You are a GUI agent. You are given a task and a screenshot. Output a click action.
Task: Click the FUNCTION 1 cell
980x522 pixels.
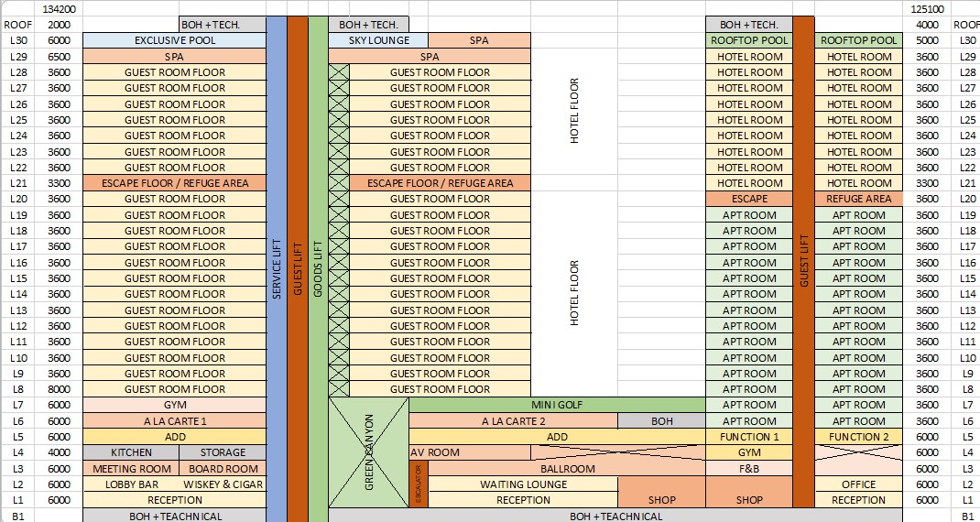[748, 437]
